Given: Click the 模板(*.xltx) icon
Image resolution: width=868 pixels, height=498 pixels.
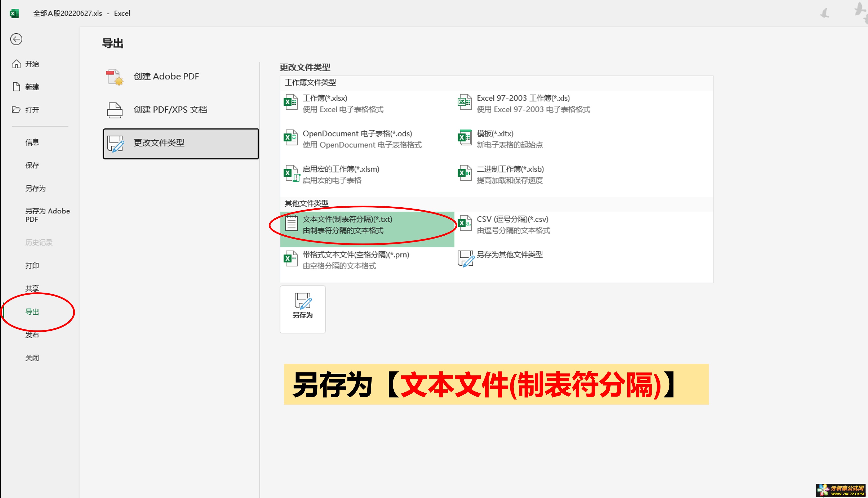Looking at the screenshot, I should 464,138.
